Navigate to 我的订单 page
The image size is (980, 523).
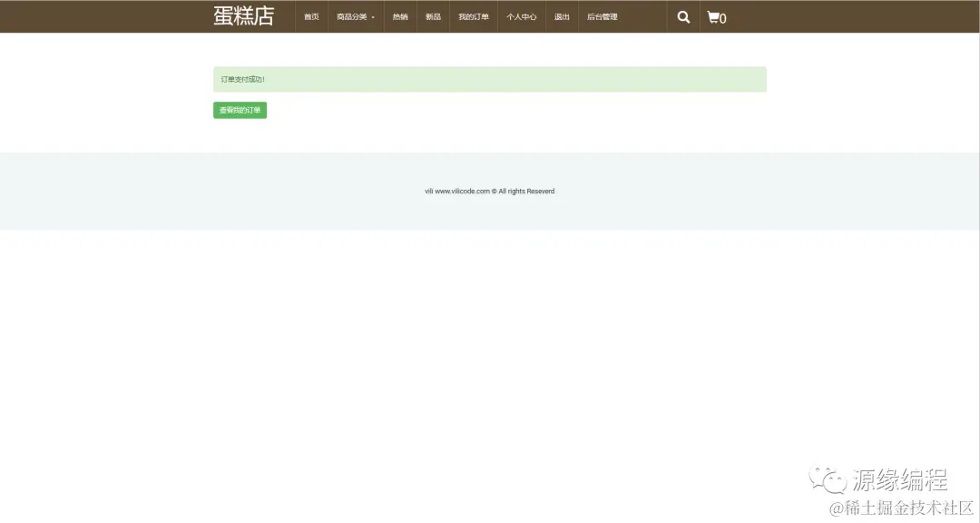click(x=473, y=17)
